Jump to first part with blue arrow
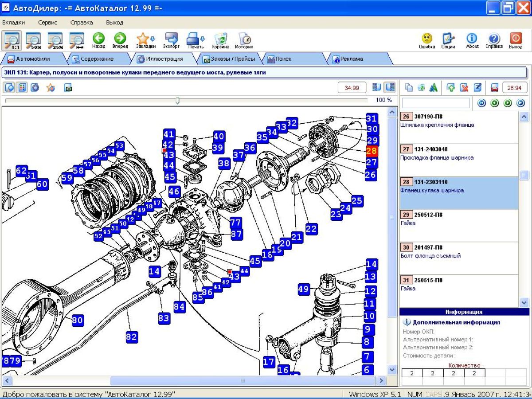 tap(482, 103)
